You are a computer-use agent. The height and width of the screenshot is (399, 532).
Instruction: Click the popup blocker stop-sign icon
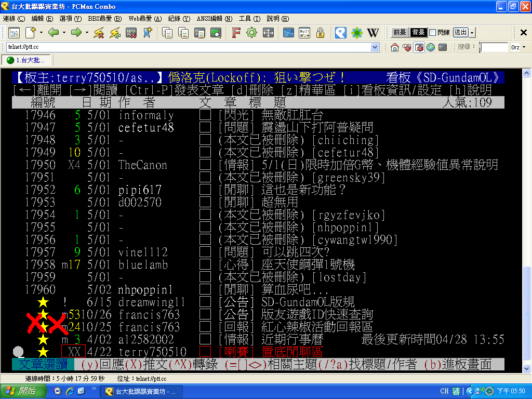407,47
